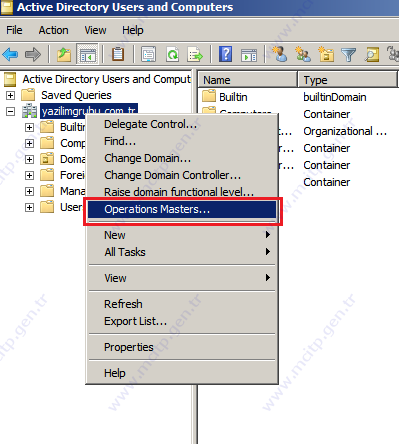Click the Back arrow toolbar icon

pos(10,54)
